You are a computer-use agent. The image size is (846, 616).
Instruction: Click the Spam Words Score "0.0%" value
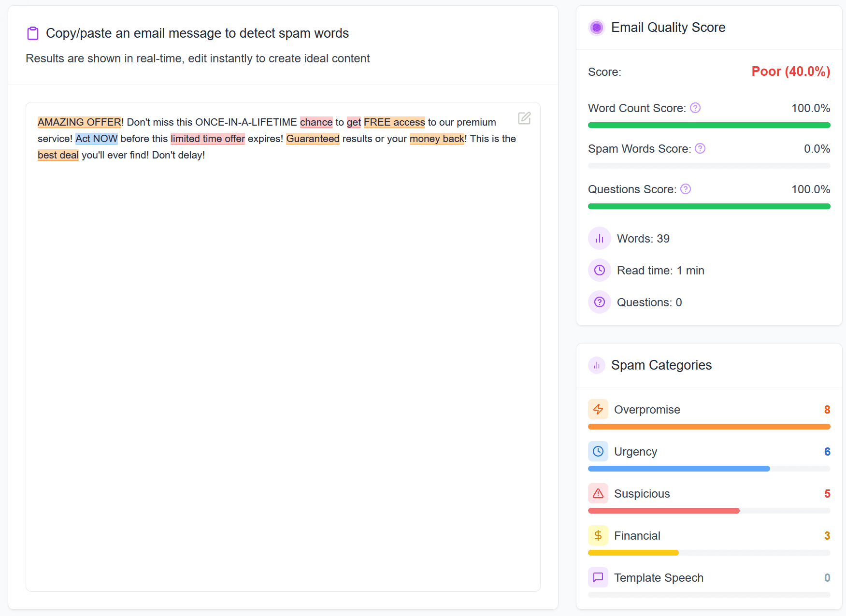(817, 149)
